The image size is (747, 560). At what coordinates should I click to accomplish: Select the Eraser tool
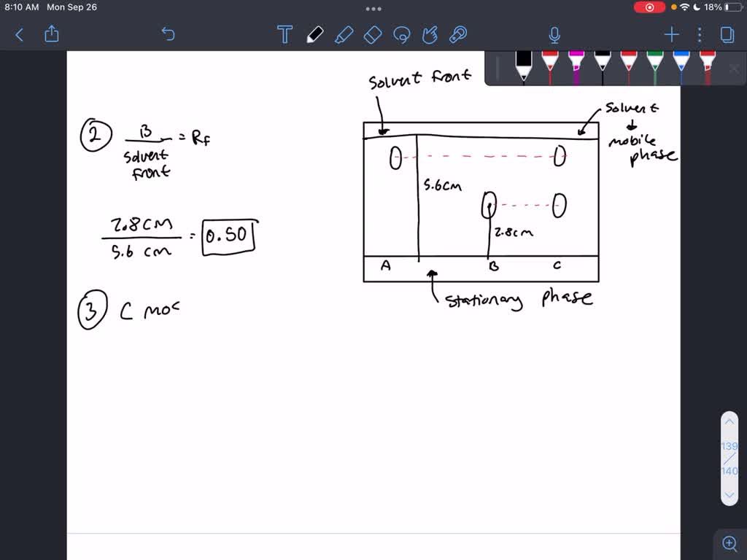click(373, 35)
